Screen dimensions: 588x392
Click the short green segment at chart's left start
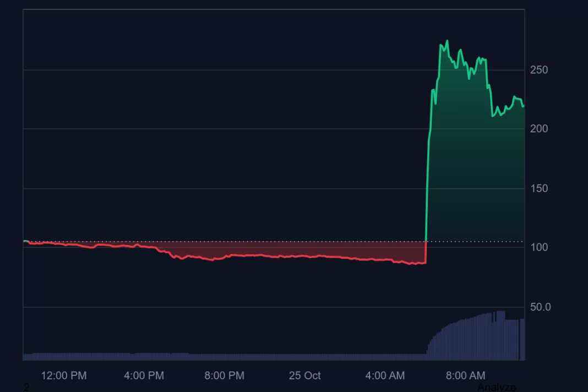(25, 241)
